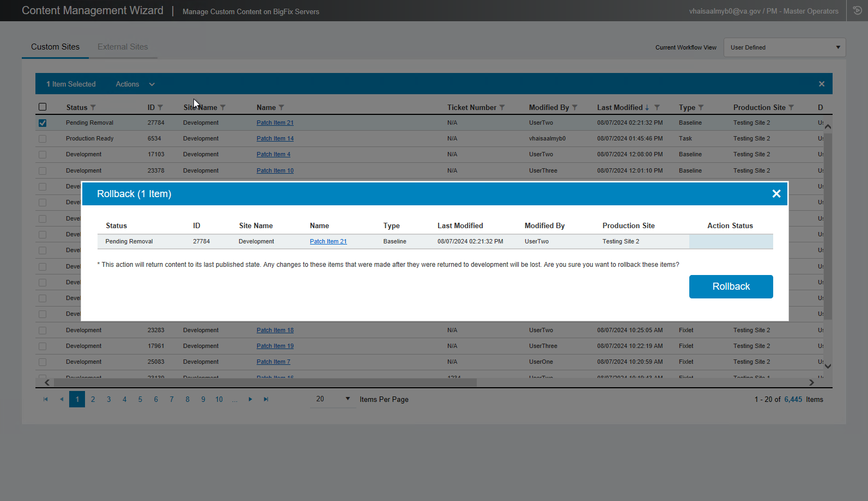
Task: Open Patch Item 4 link
Action: point(273,154)
